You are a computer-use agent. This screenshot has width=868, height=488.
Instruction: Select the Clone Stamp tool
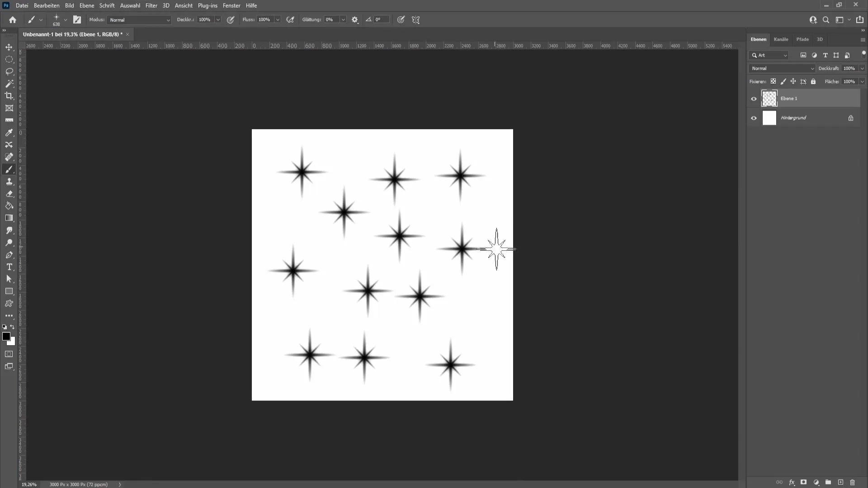9,182
